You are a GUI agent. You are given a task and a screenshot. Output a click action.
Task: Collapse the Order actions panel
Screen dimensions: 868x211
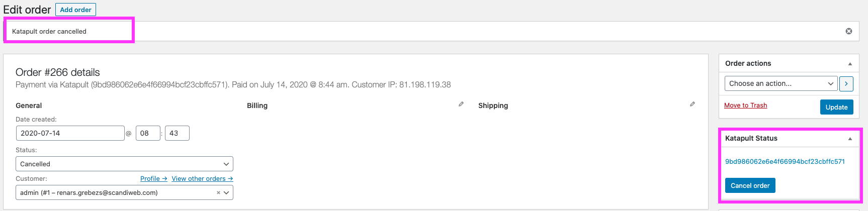pos(850,64)
